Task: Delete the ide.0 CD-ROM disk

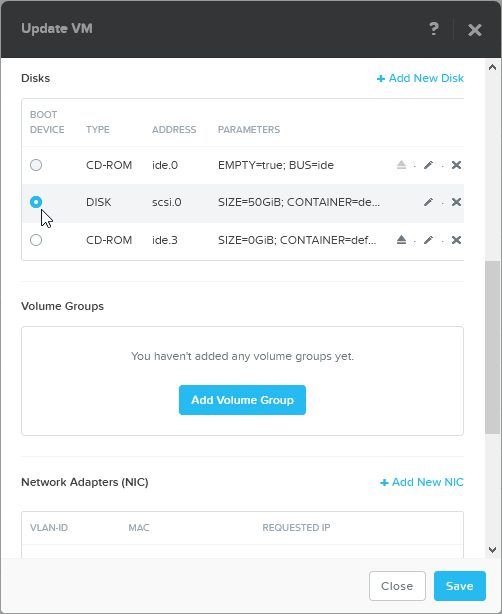Action: coord(456,165)
